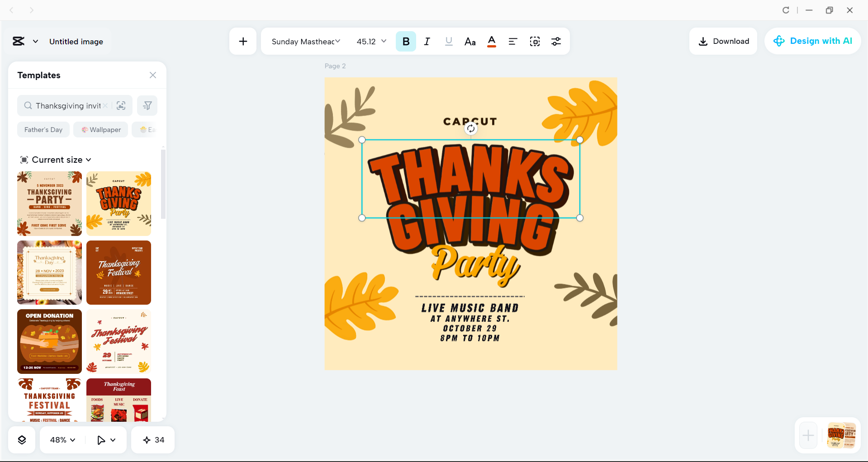Open the adjustments panel from the toolbar
This screenshot has height=462, width=868.
tap(556, 41)
